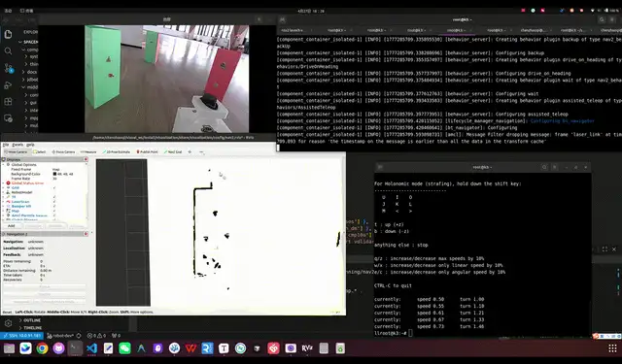This screenshot has height=364, width=622.
Task: Toggle the TF display checkbox in RViz
Action: (x=54, y=197)
